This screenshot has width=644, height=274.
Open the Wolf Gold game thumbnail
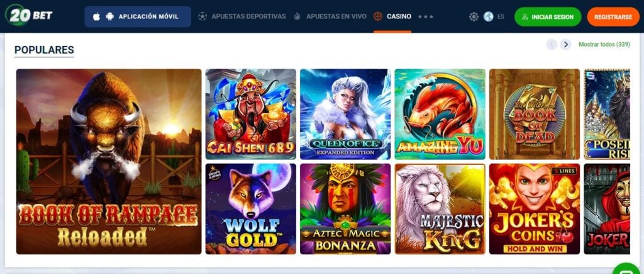pyautogui.click(x=250, y=209)
